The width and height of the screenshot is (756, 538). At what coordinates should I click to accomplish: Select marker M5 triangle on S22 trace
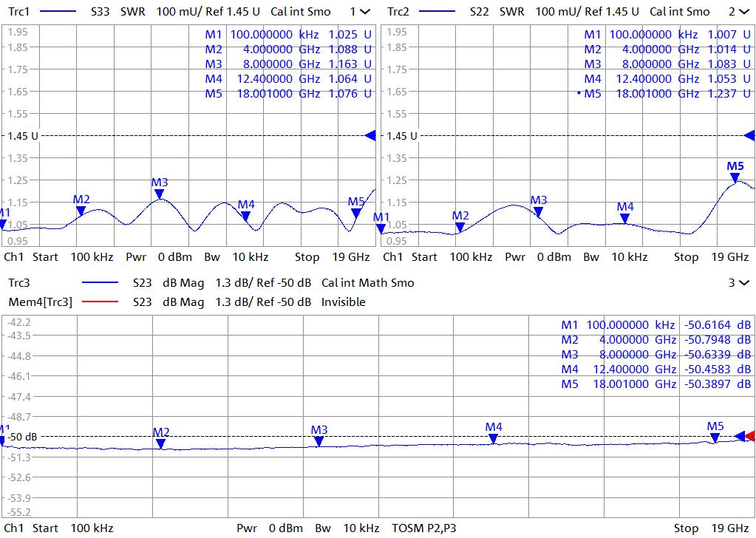pos(735,178)
